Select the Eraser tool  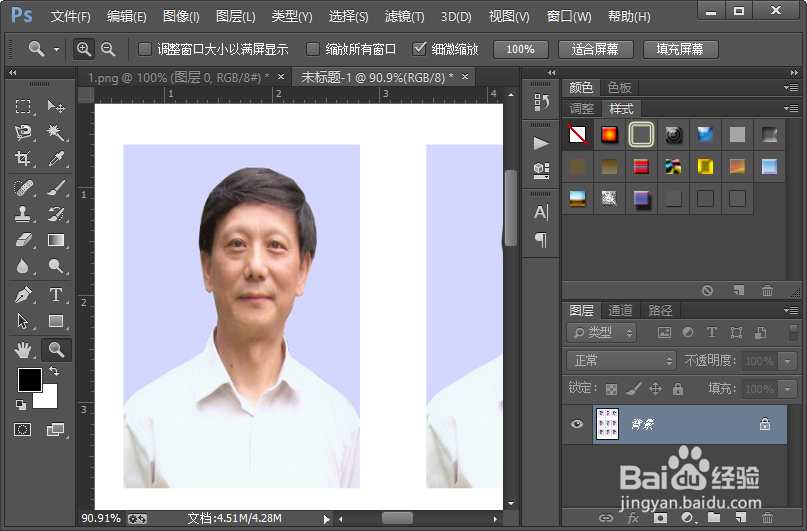click(23, 240)
